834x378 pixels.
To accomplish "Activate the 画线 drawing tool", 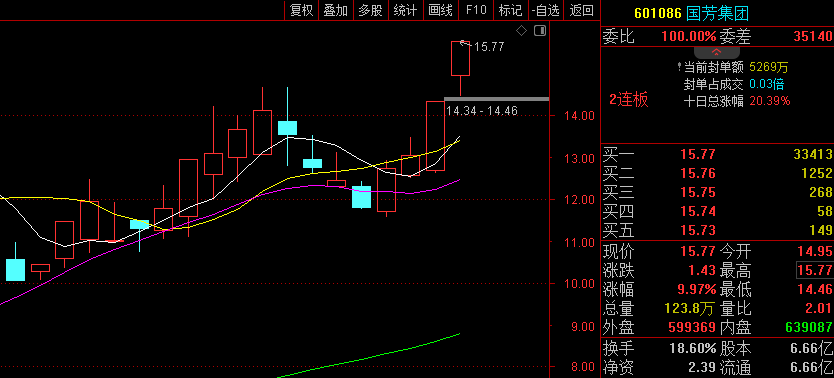I will (x=440, y=10).
